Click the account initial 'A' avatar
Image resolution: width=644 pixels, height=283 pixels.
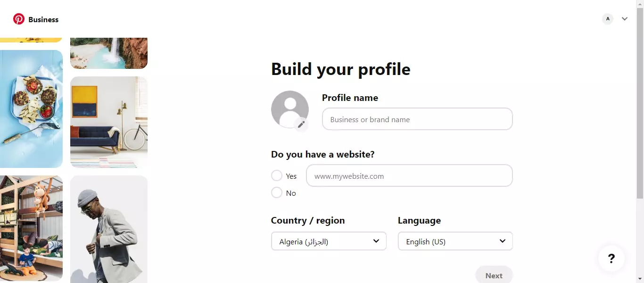click(x=608, y=19)
